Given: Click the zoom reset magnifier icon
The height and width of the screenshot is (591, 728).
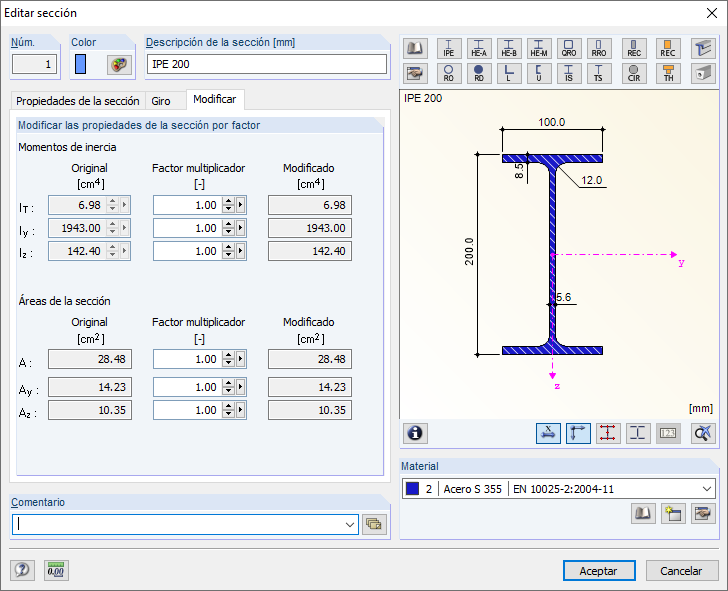Looking at the screenshot, I should click(x=703, y=433).
